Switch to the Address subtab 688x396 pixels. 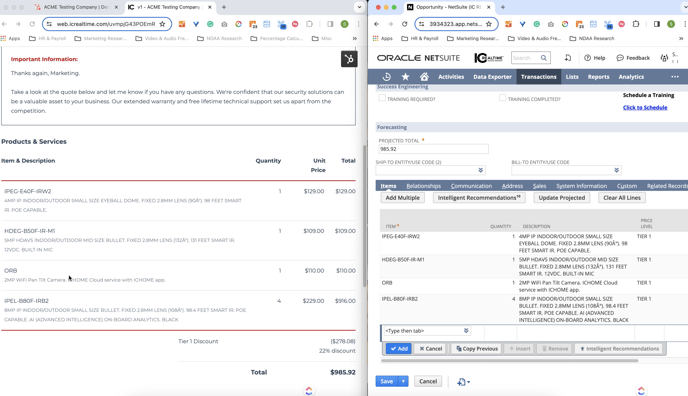tap(512, 186)
